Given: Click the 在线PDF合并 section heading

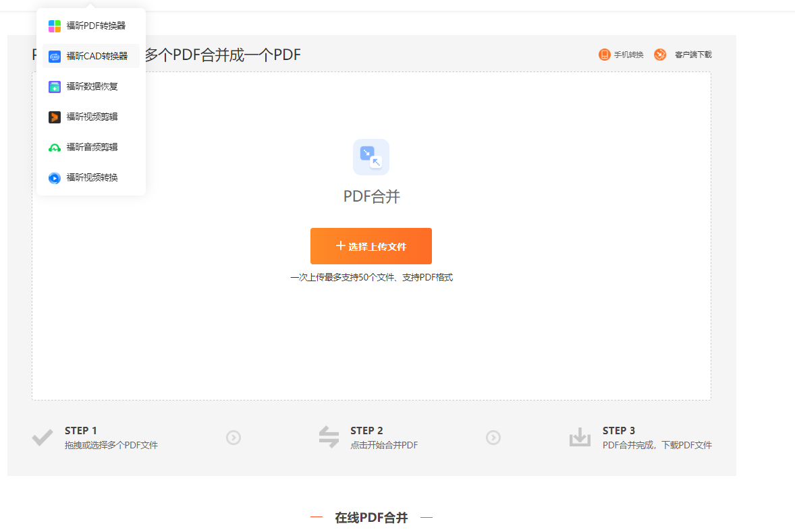Looking at the screenshot, I should 371,518.
